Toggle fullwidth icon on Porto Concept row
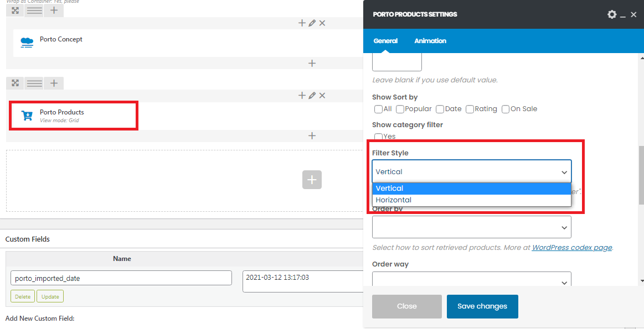 (15, 11)
